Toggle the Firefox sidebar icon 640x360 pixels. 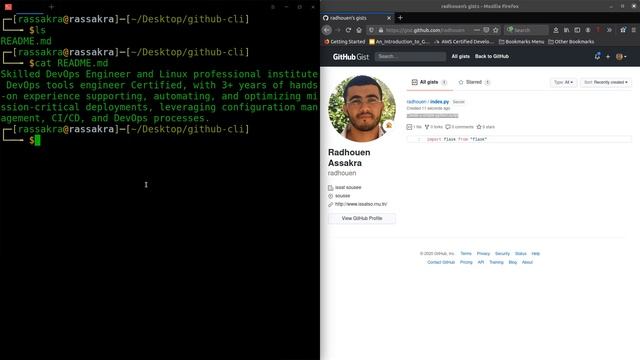pyautogui.click(x=577, y=30)
